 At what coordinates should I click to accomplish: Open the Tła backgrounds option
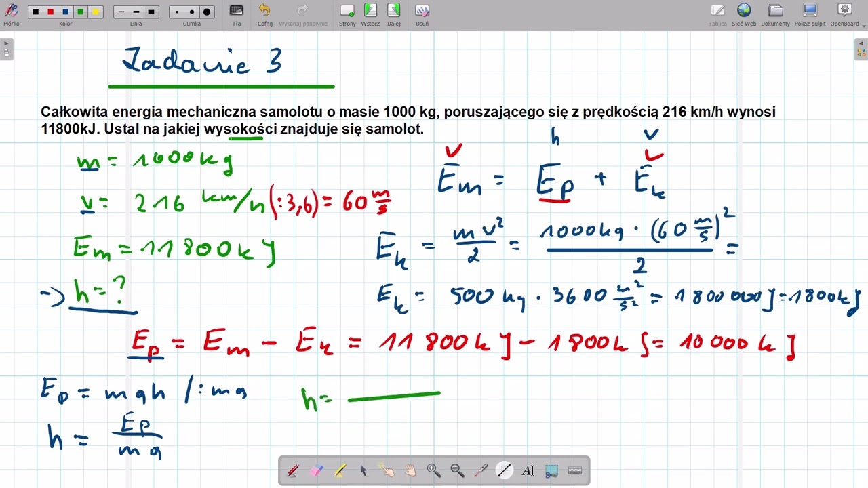click(x=237, y=11)
